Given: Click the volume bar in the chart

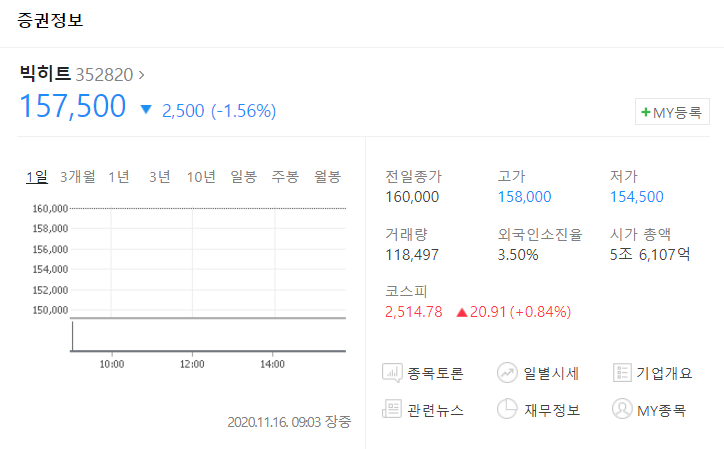Looking at the screenshot, I should tap(72, 336).
